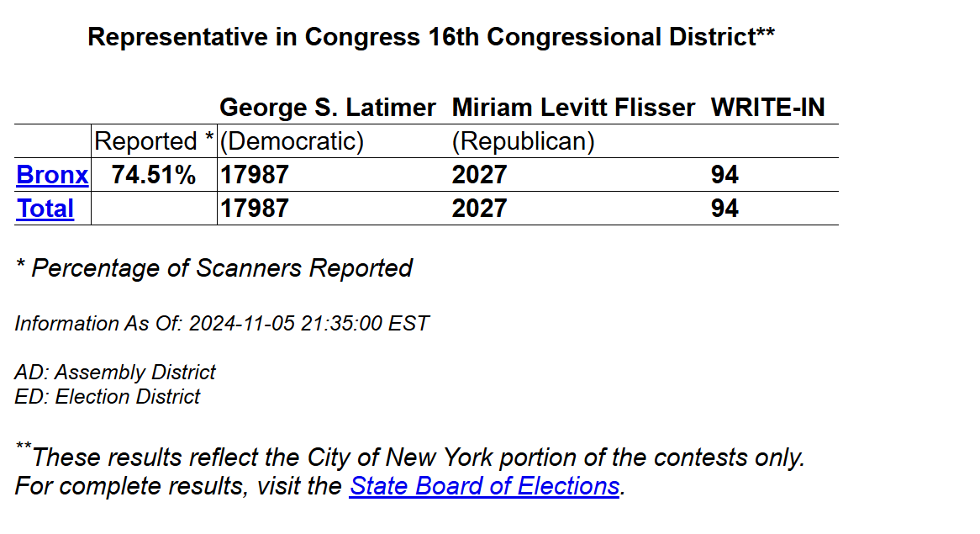Click the AD: Assembly District legend text

pos(115,372)
